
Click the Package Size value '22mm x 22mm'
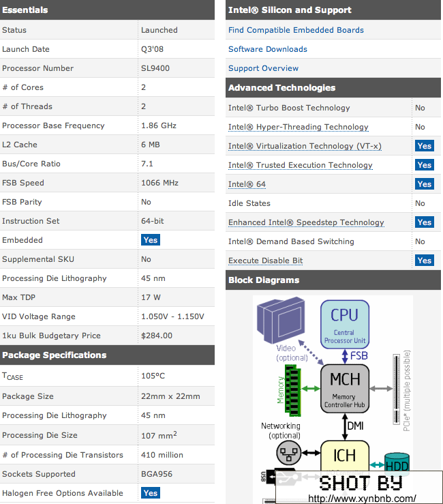[x=170, y=396]
